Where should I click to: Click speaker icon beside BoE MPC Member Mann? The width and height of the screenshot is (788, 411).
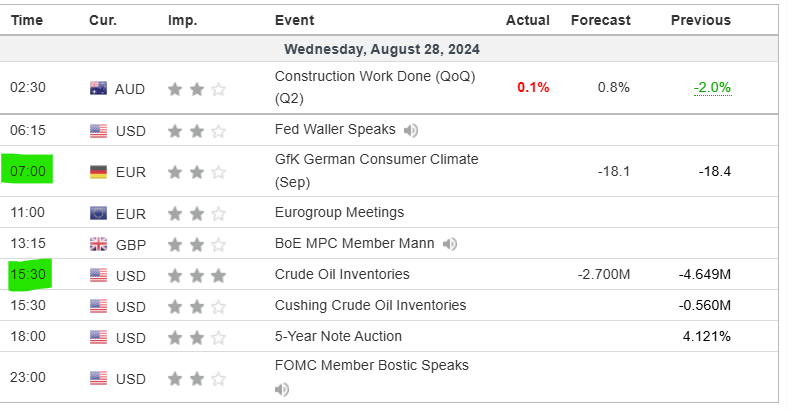tap(451, 243)
